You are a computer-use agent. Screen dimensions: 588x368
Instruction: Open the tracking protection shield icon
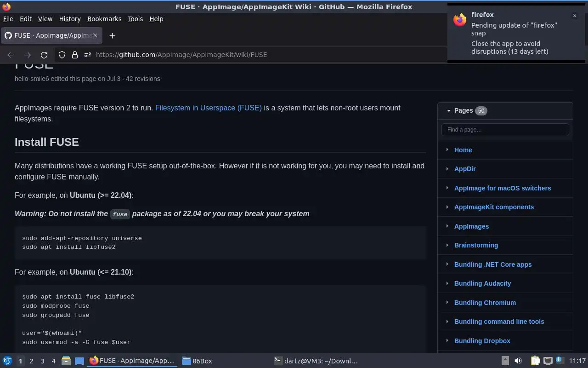[x=62, y=55]
